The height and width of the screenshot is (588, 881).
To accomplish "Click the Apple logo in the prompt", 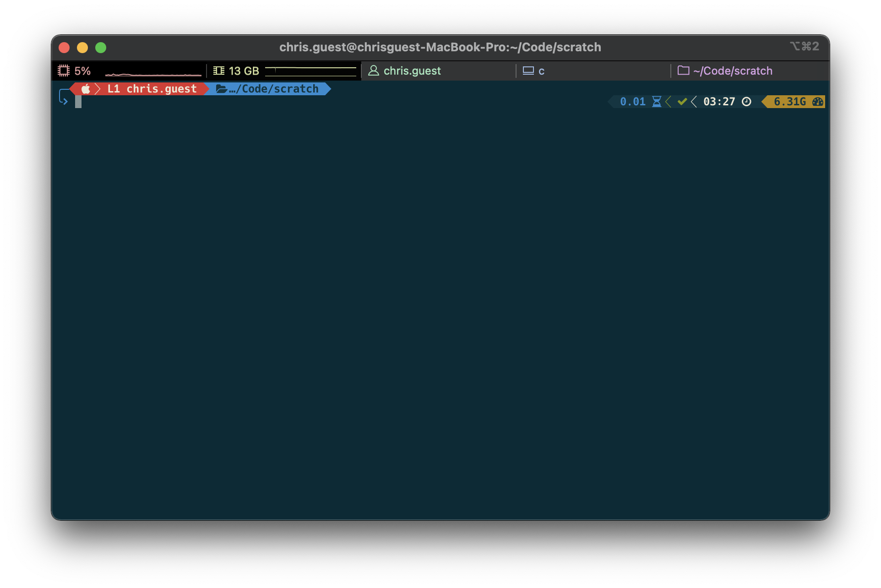I will (86, 88).
